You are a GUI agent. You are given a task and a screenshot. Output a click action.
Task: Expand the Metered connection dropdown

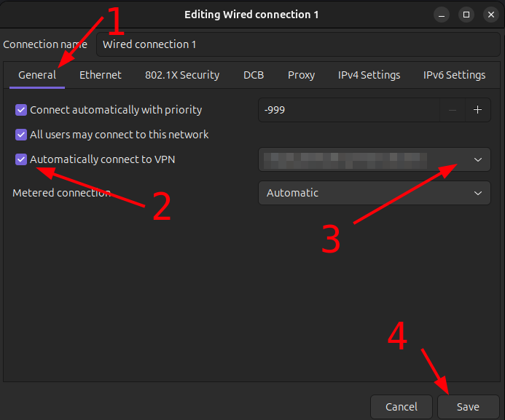(x=375, y=193)
